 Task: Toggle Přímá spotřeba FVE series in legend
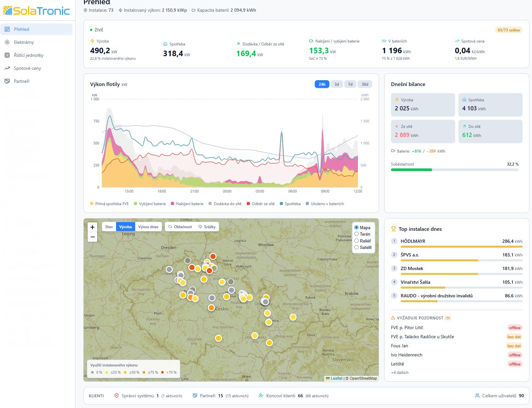click(x=109, y=204)
